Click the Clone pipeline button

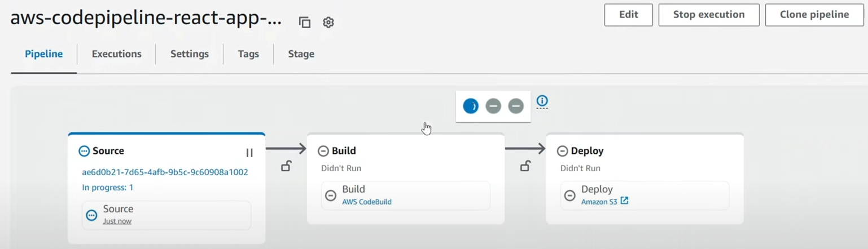click(x=814, y=15)
